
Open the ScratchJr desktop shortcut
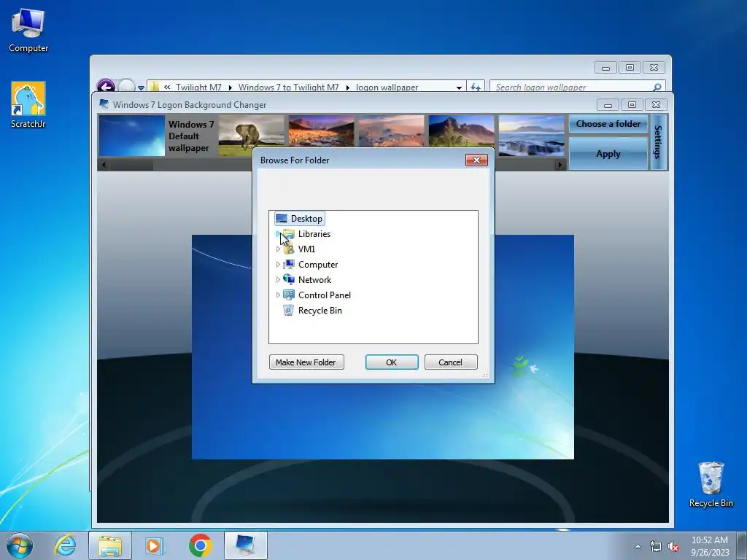click(28, 105)
